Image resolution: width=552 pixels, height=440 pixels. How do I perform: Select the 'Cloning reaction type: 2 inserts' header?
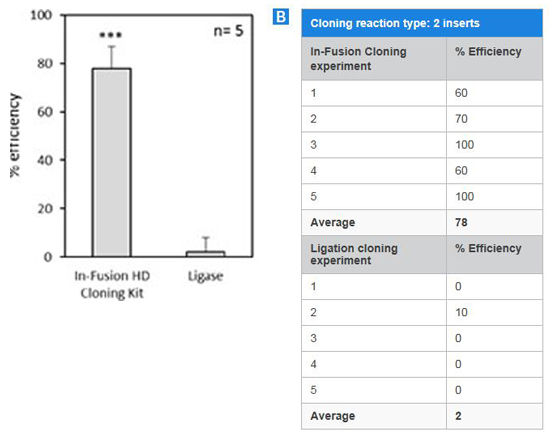[x=422, y=23]
